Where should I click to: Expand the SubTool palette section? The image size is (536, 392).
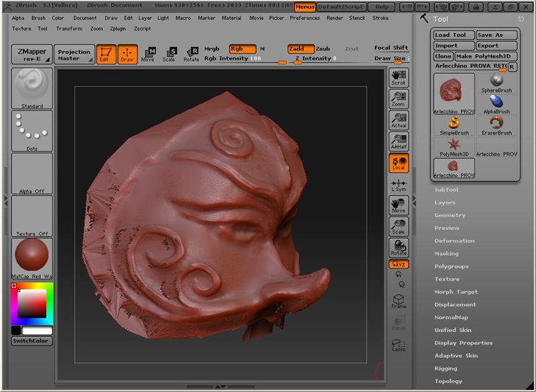click(446, 190)
